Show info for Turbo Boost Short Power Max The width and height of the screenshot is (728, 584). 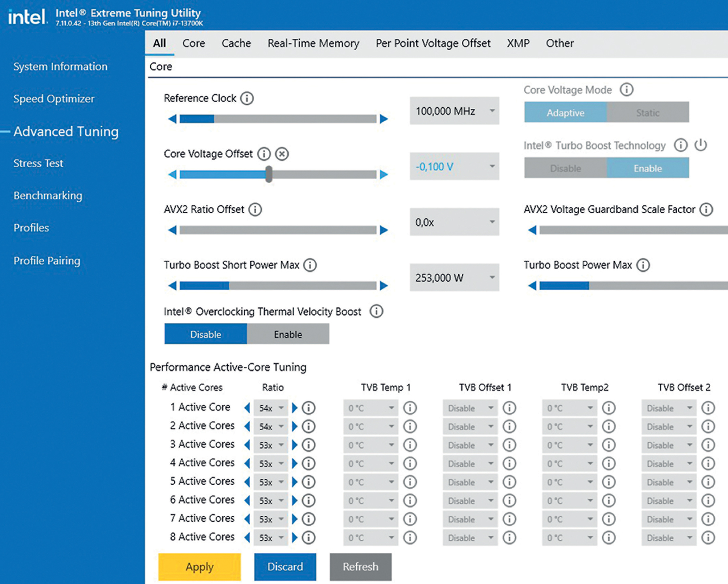click(310, 265)
